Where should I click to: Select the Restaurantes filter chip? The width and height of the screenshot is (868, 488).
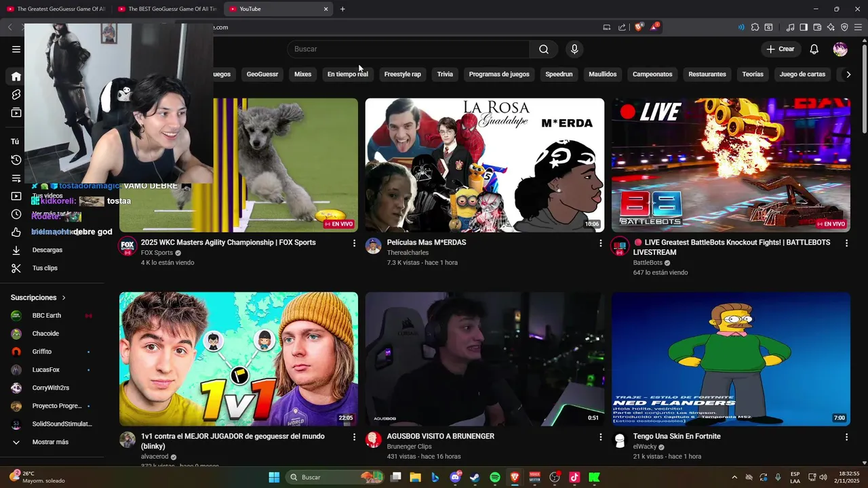click(707, 74)
